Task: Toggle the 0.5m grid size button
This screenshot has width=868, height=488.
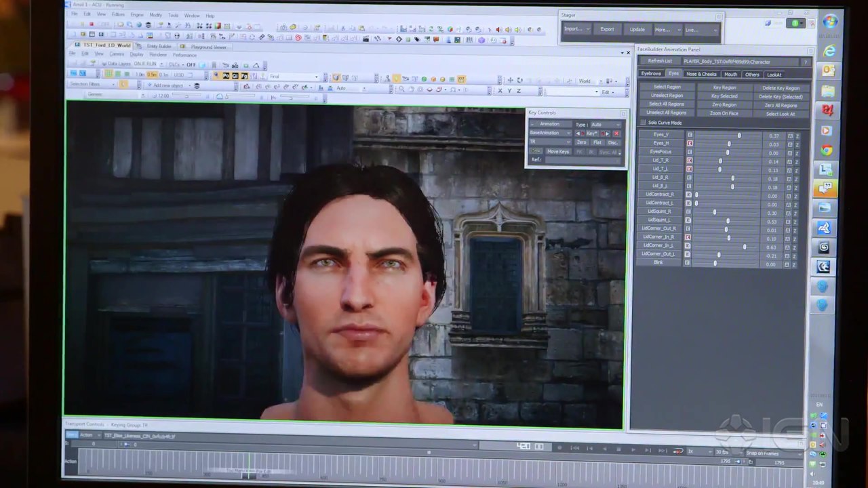Action: pyautogui.click(x=152, y=75)
